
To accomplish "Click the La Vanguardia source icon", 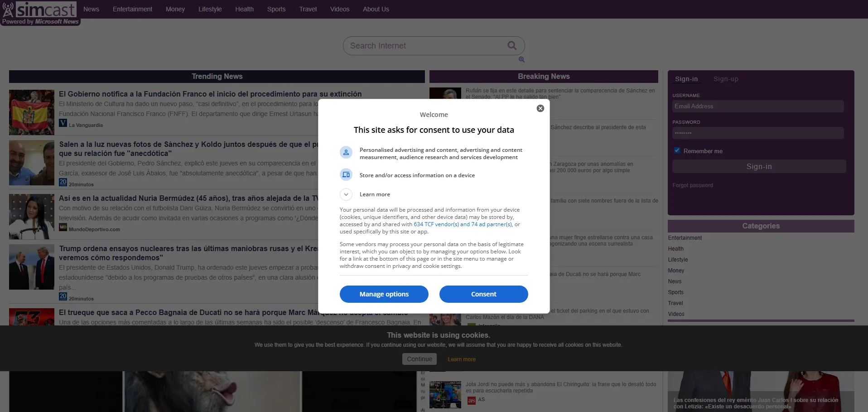I will click(63, 123).
